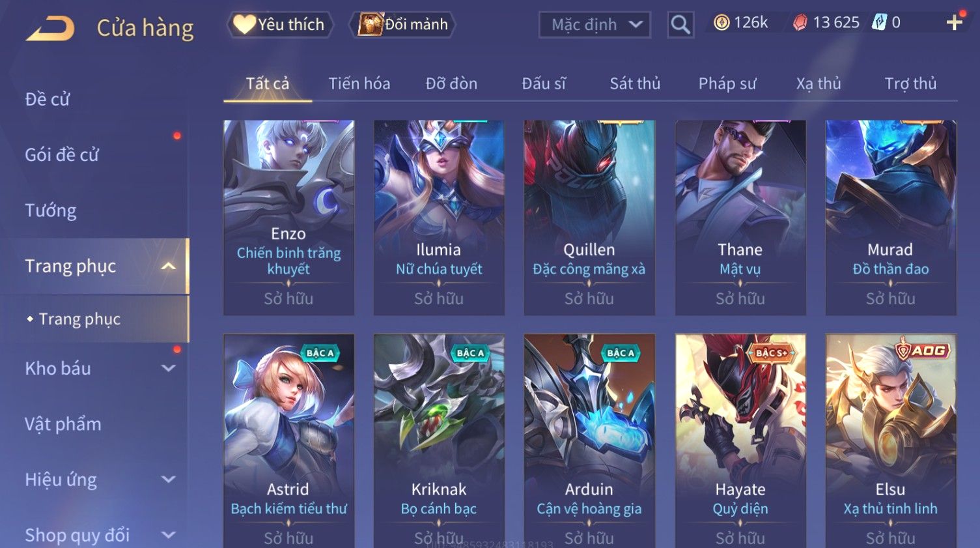Go to Tướng in the sidebar

tap(51, 210)
